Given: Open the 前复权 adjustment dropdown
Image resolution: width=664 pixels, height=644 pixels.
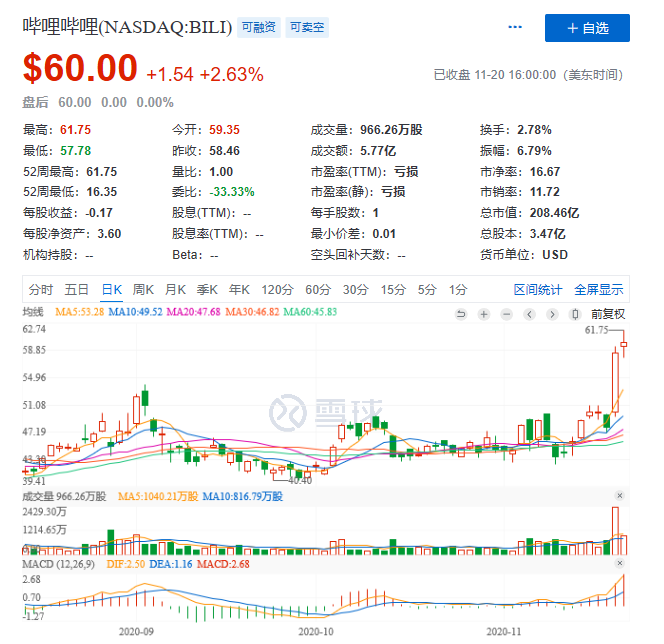Looking at the screenshot, I should click(608, 315).
